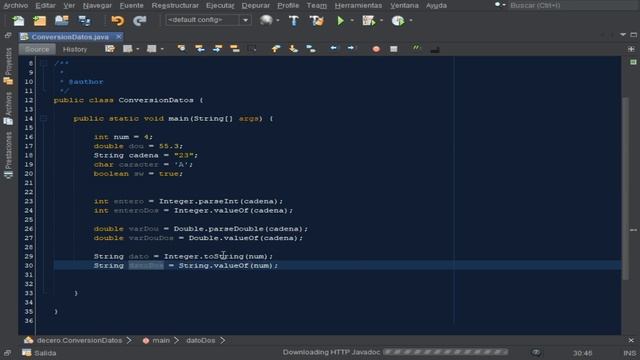The image size is (640, 360).
Task: Click the globe browser icon
Action: [x=266, y=20]
